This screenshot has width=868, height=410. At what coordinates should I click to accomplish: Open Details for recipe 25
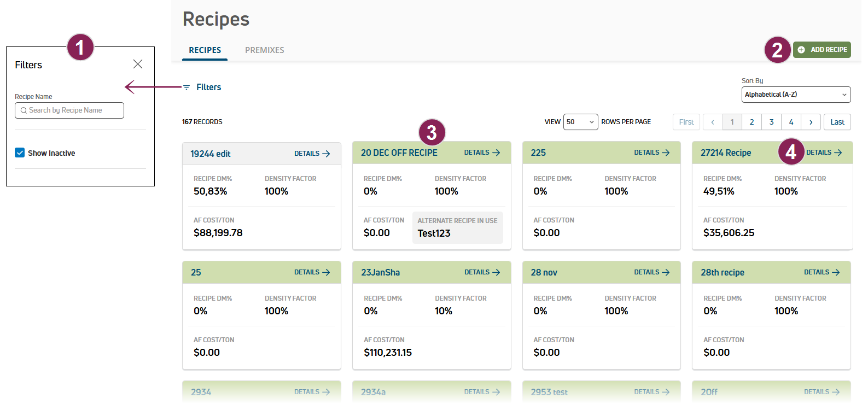point(312,272)
